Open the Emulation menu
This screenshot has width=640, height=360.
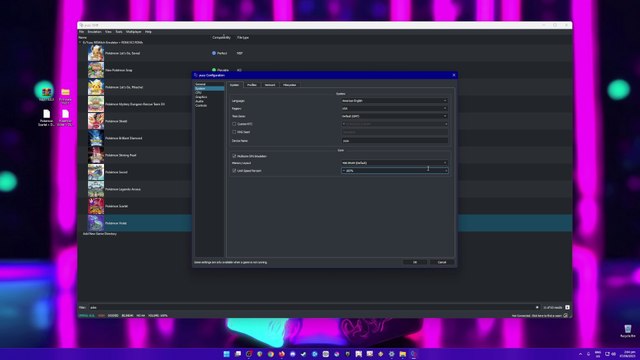94,32
